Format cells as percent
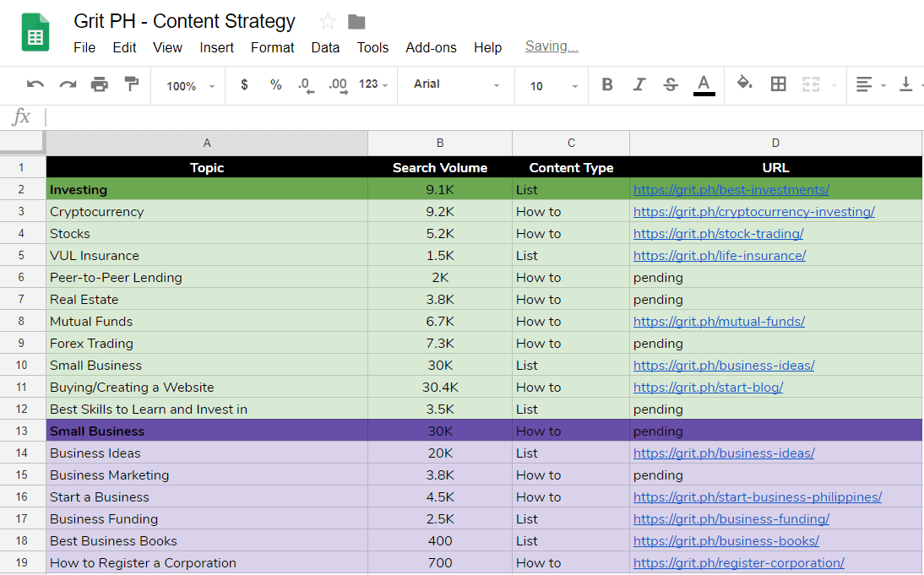Screen dimensions: 924x575 click(x=276, y=84)
